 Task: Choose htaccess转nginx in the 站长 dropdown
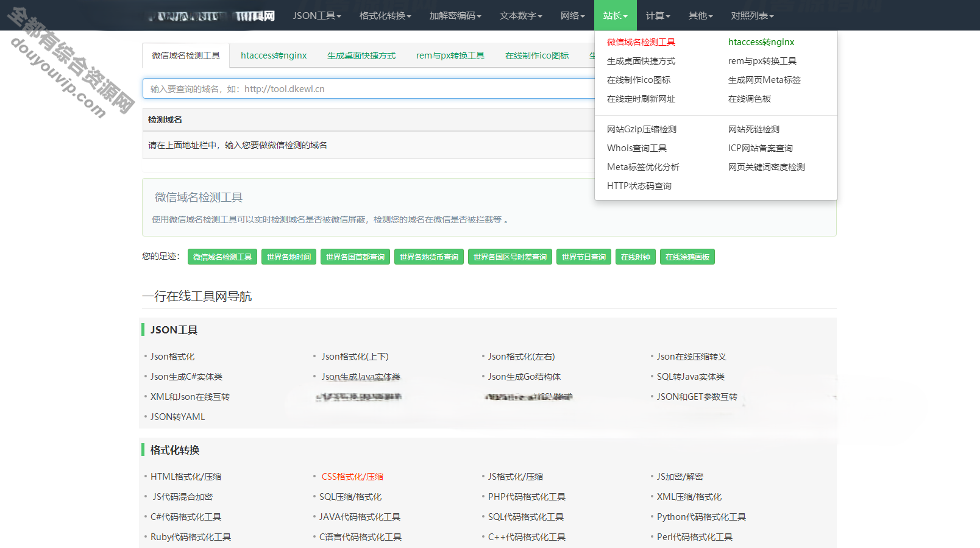click(x=761, y=42)
